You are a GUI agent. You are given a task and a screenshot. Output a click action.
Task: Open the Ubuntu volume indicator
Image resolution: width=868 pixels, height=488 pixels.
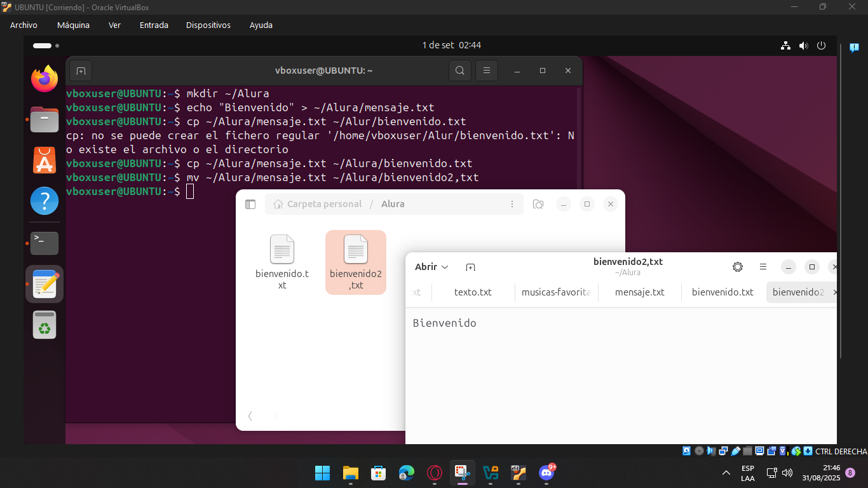click(x=803, y=45)
